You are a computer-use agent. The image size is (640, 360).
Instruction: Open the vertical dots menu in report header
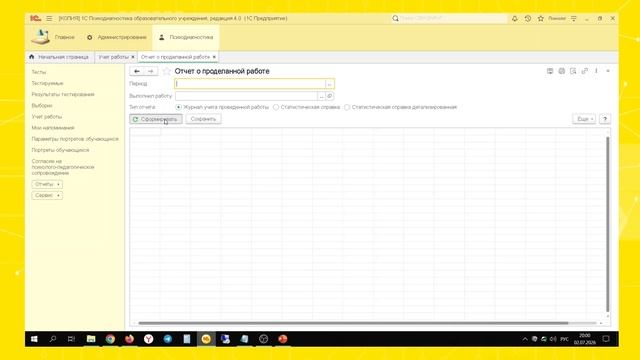tap(596, 71)
